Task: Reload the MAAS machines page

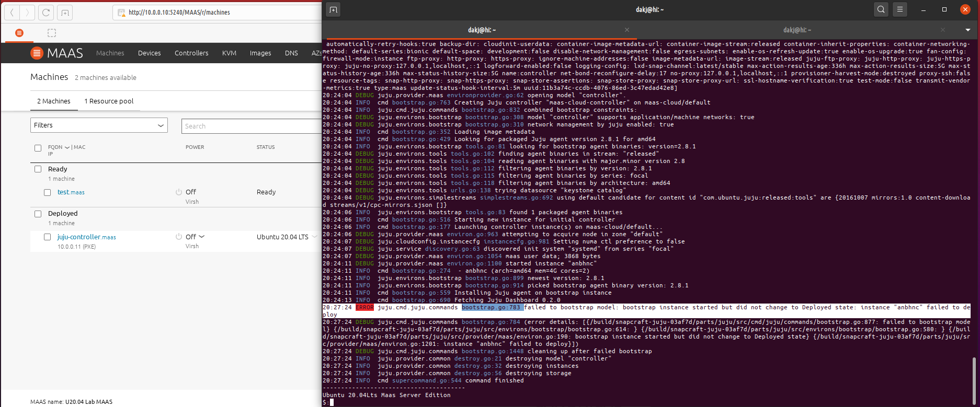Action: 46,12
